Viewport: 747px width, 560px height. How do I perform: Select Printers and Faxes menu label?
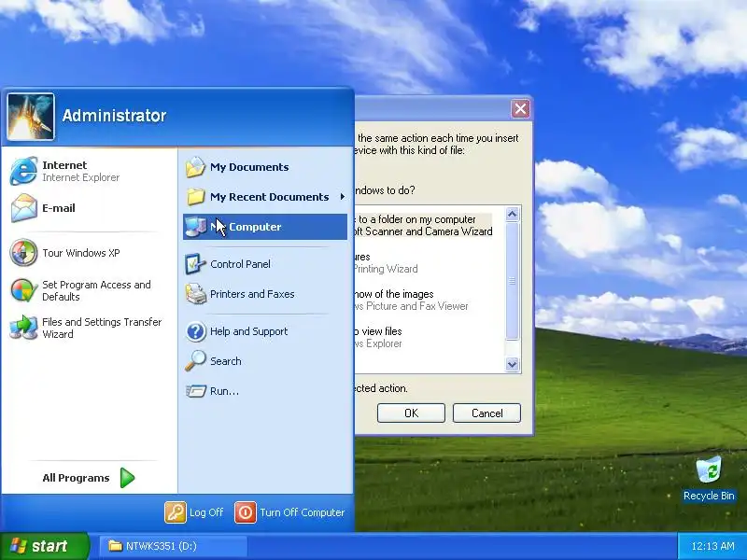(252, 294)
